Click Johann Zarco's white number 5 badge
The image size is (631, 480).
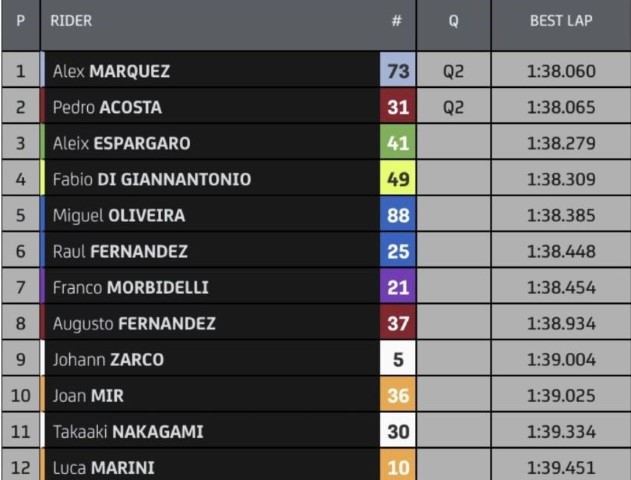[398, 359]
